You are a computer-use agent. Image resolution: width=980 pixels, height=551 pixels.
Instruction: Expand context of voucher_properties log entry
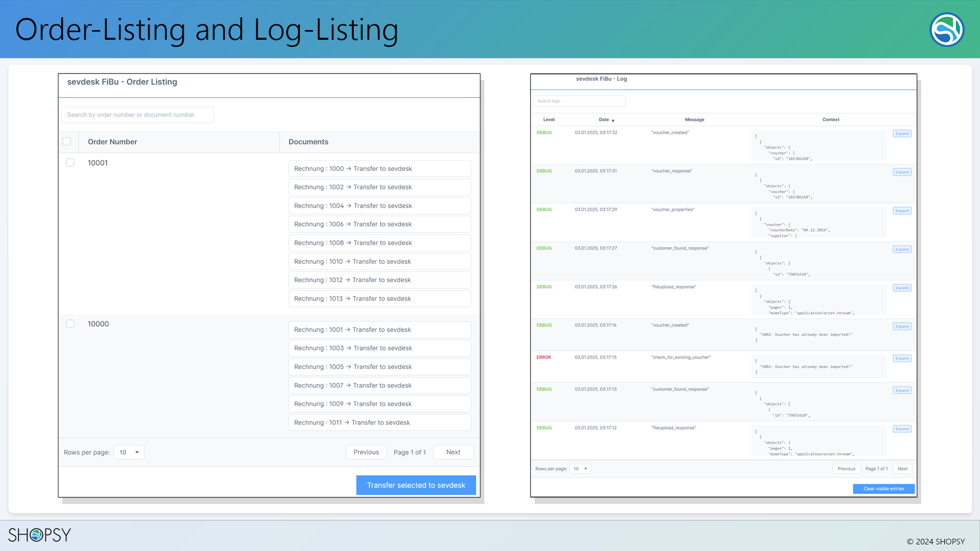pyautogui.click(x=902, y=211)
